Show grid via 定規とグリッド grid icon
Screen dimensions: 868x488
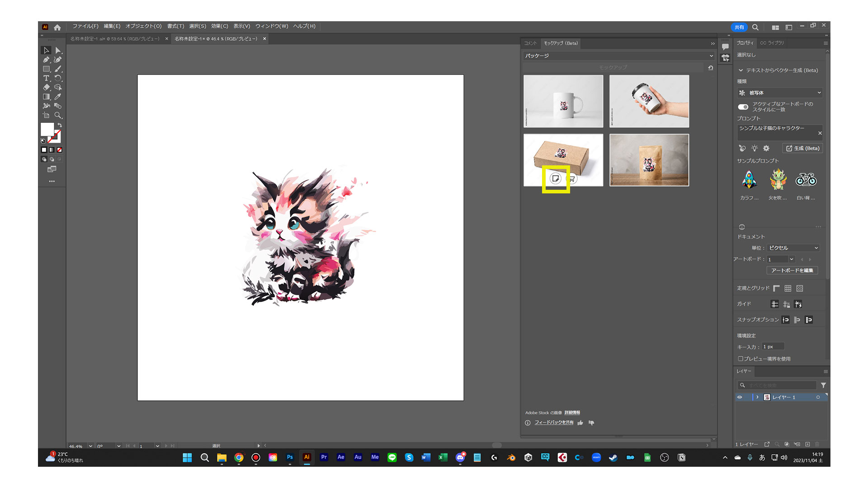tap(788, 288)
